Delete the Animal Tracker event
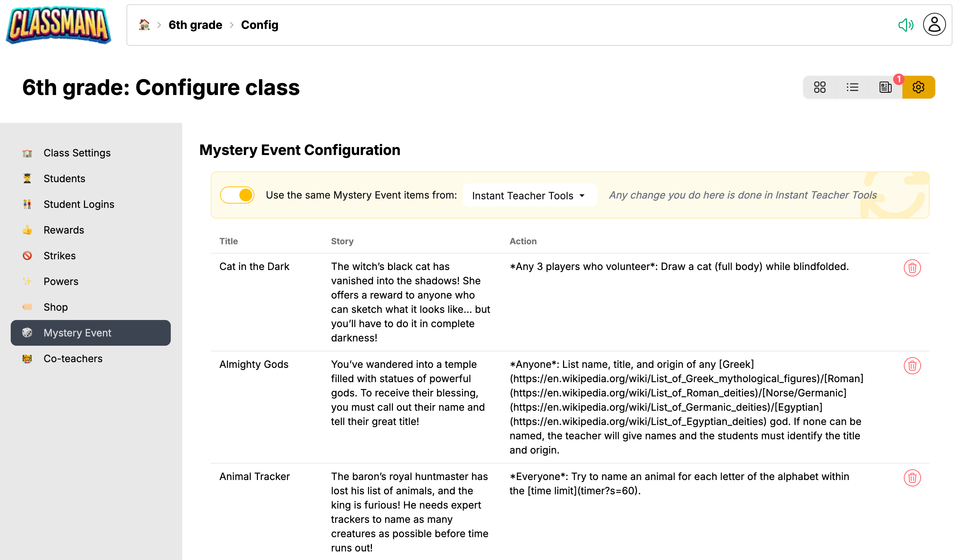The height and width of the screenshot is (560, 956). click(912, 478)
